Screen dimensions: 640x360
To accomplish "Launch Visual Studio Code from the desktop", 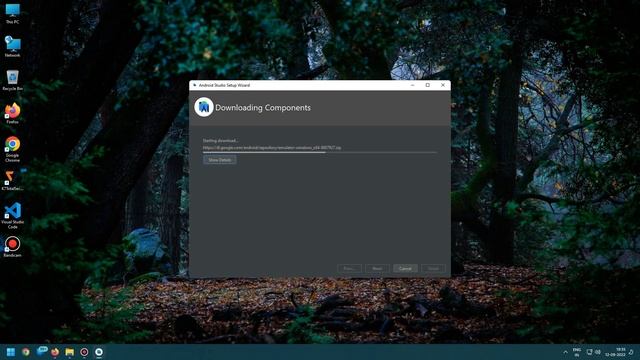I will point(12,216).
